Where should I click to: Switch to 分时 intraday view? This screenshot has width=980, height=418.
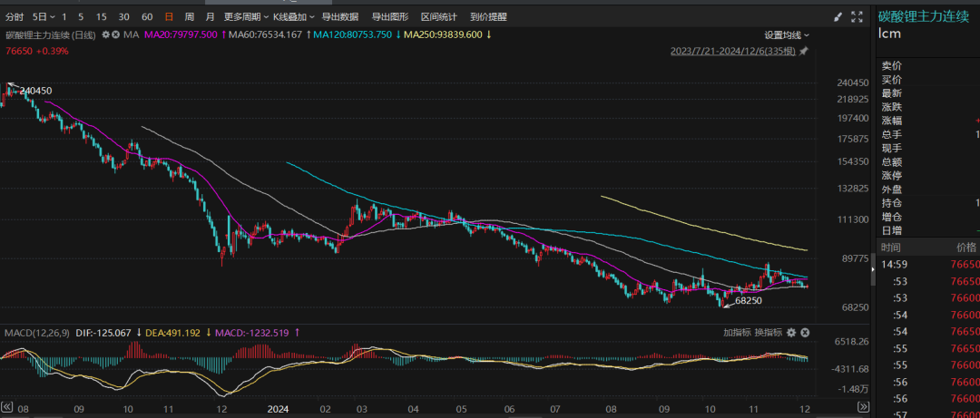[15, 16]
